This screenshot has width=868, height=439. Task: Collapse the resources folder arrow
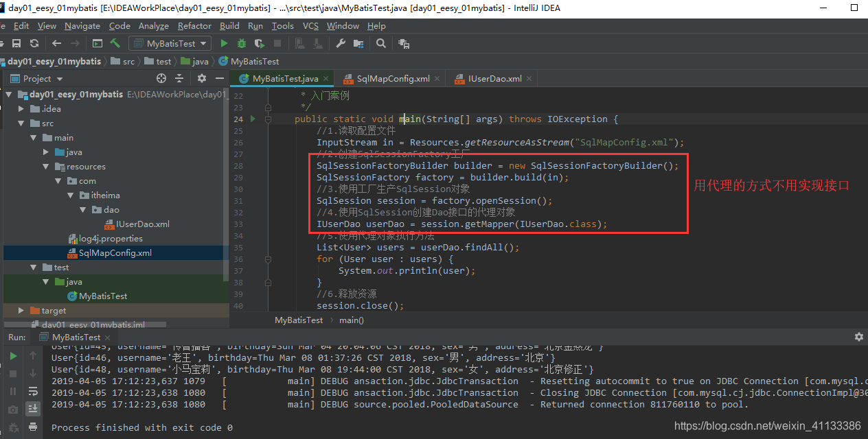pyautogui.click(x=46, y=167)
